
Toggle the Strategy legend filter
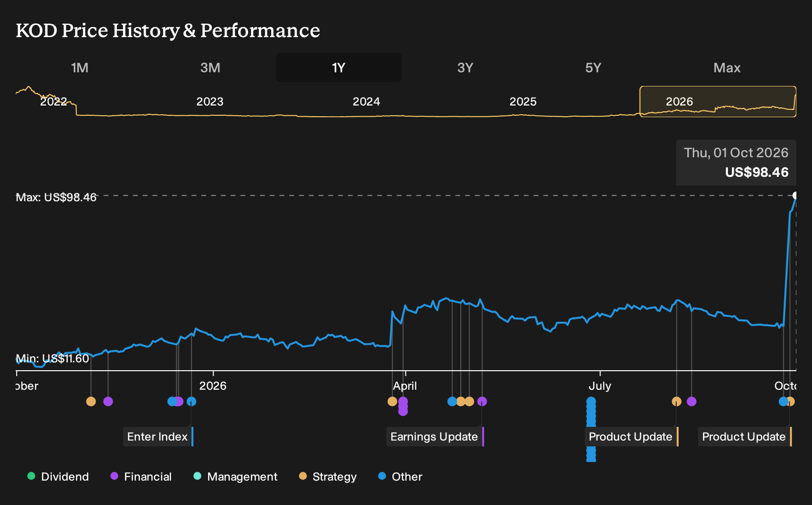click(328, 477)
